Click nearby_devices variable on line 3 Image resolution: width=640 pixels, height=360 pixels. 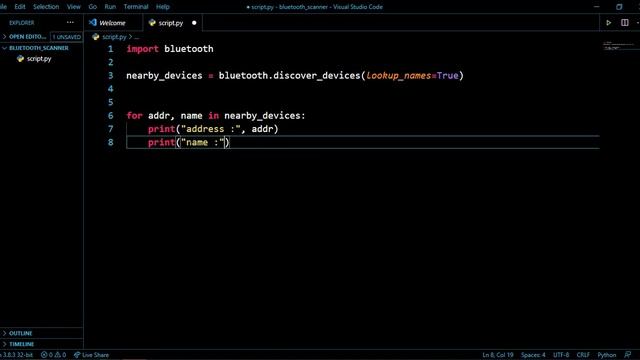pos(164,76)
